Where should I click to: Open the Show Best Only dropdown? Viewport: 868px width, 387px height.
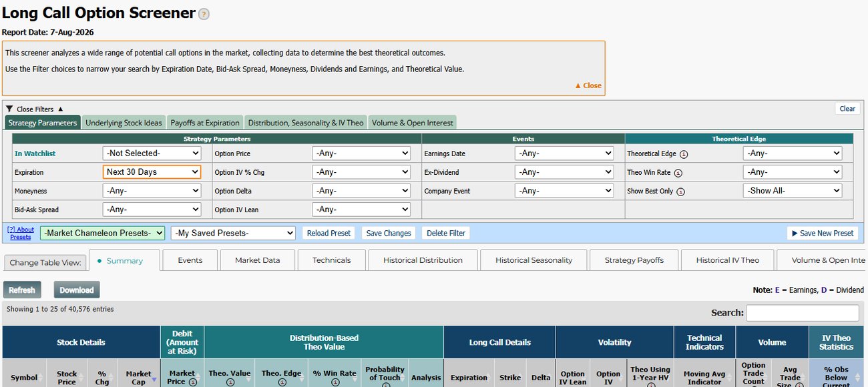pos(793,191)
